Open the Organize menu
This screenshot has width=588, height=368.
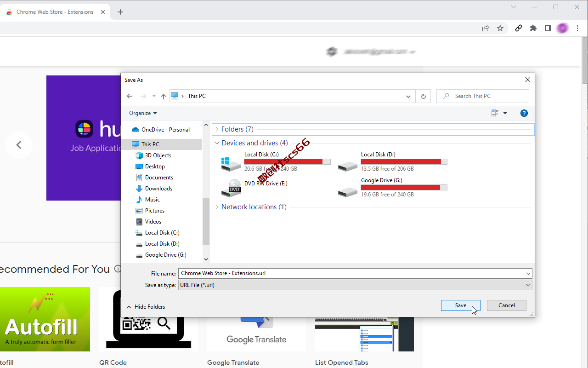143,113
